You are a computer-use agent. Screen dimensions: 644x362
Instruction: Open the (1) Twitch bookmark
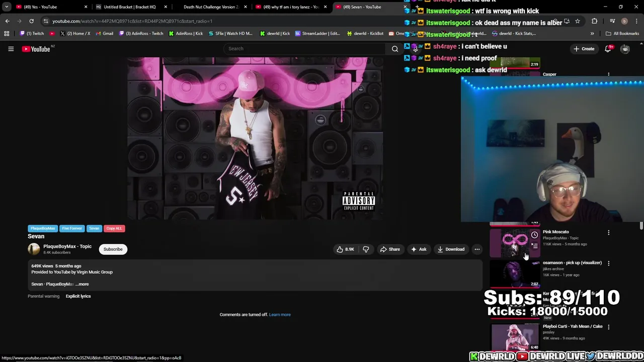tap(32, 34)
